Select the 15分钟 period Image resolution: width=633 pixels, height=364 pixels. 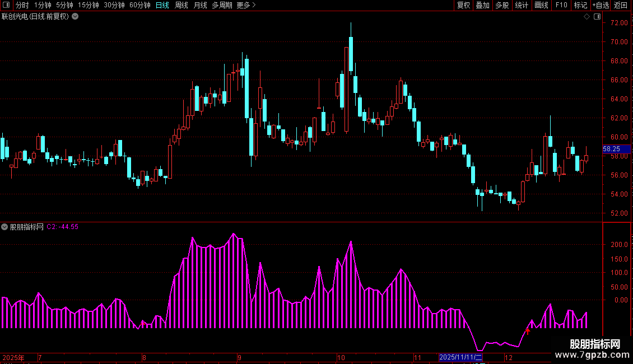88,5
